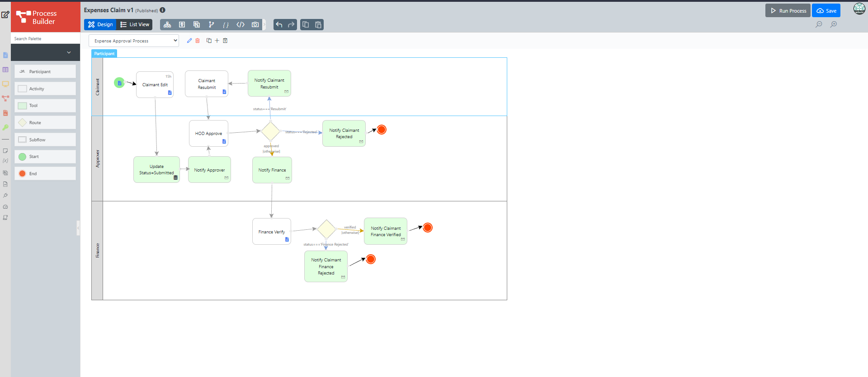The height and width of the screenshot is (377, 868).
Task: Click the info icon beside Published
Action: (x=163, y=10)
